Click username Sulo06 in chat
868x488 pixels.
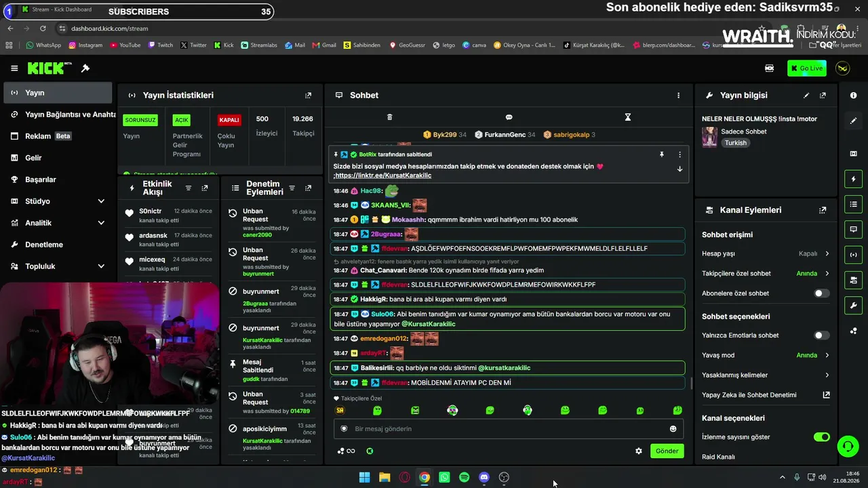(382, 314)
